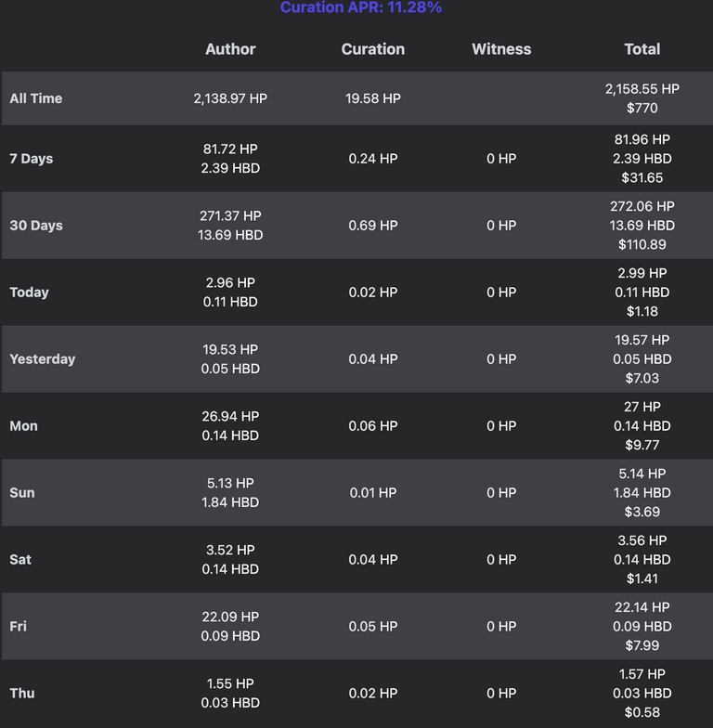The height and width of the screenshot is (728, 713).
Task: Click the Mon row label
Action: coord(24,426)
